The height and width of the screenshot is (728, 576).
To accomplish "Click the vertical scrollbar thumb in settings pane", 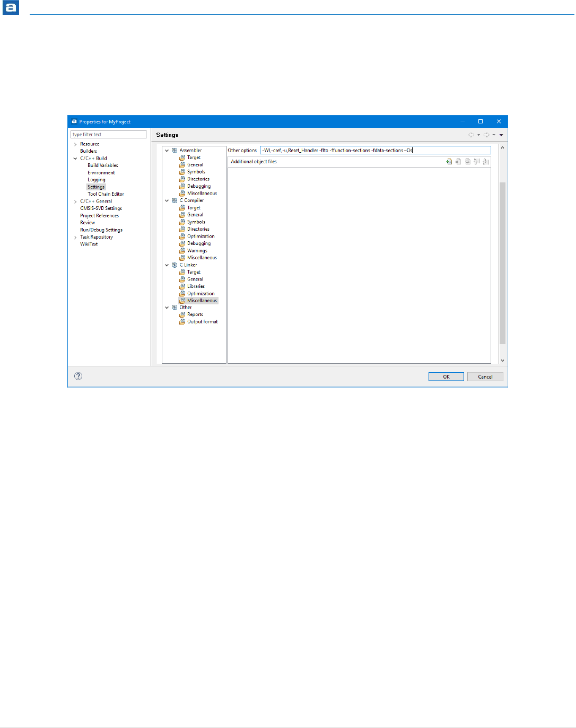I will pos(503,263).
